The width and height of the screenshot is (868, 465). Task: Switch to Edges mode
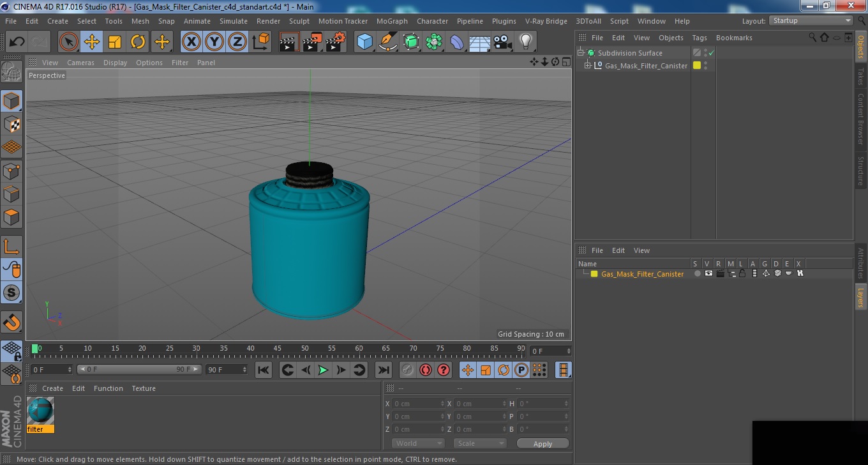pyautogui.click(x=11, y=194)
